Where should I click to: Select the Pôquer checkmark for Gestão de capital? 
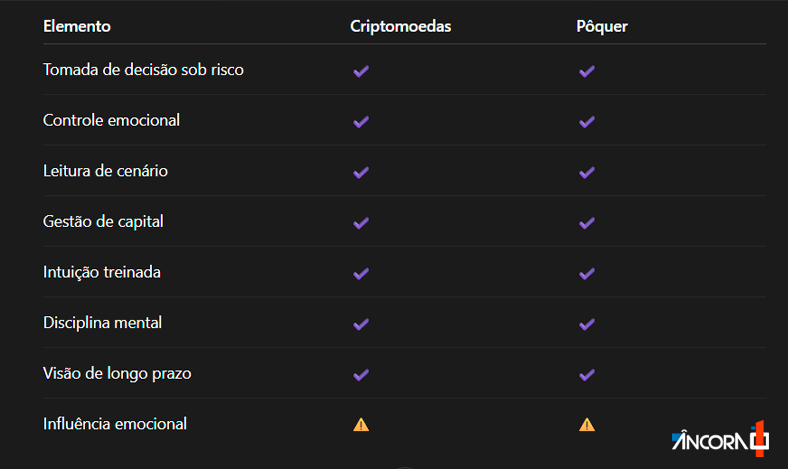click(x=586, y=223)
